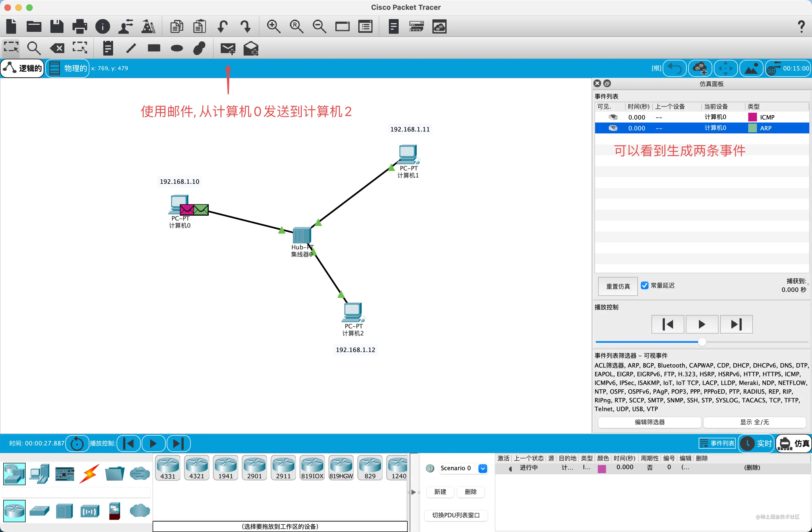Click go-back button in simulation panel

point(668,324)
